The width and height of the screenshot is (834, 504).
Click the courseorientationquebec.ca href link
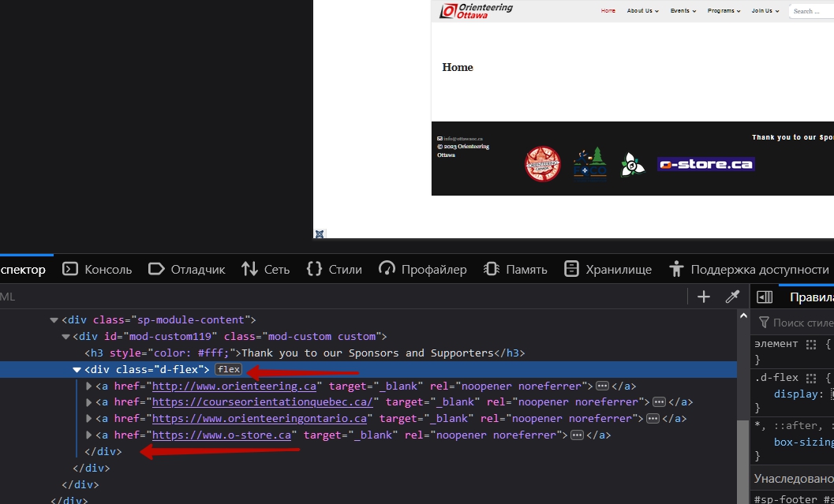coord(263,402)
